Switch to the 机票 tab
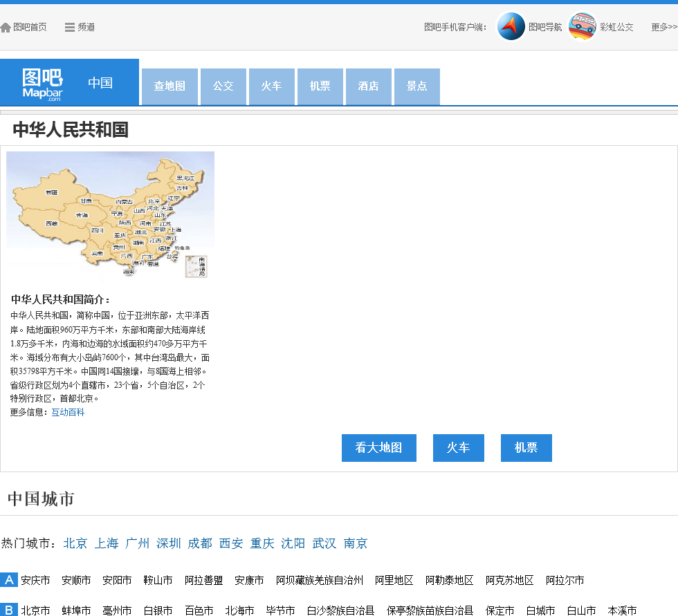The height and width of the screenshot is (616, 678). click(x=320, y=86)
